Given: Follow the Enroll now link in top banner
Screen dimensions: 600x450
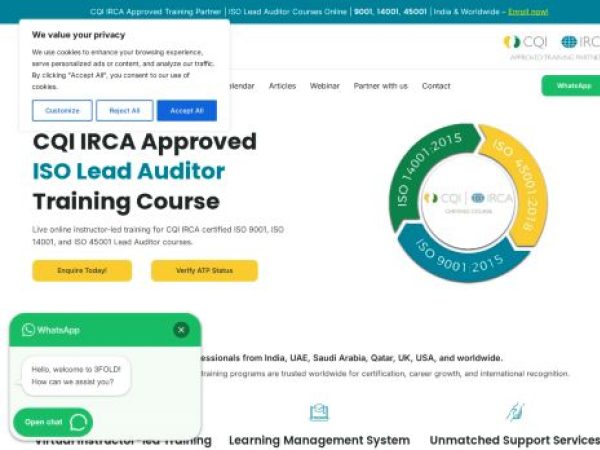Looking at the screenshot, I should (528, 12).
